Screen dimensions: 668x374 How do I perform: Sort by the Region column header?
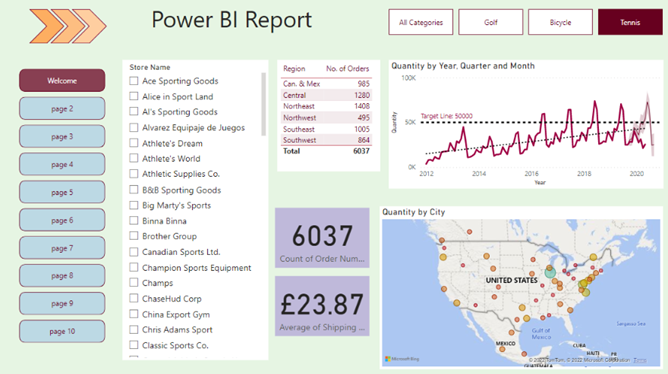pyautogui.click(x=294, y=69)
